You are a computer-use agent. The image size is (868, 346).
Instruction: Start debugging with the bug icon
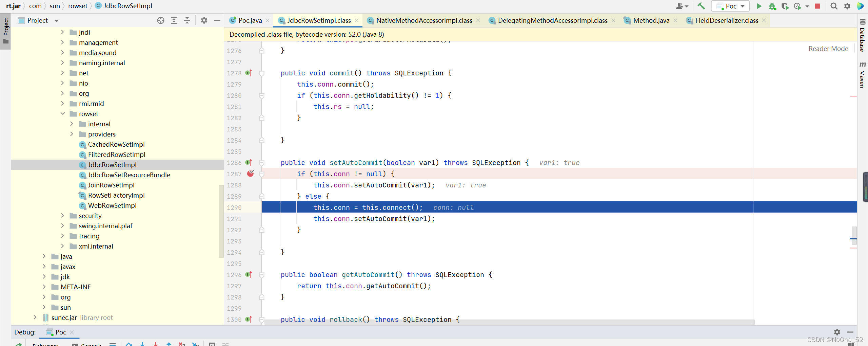click(x=772, y=6)
